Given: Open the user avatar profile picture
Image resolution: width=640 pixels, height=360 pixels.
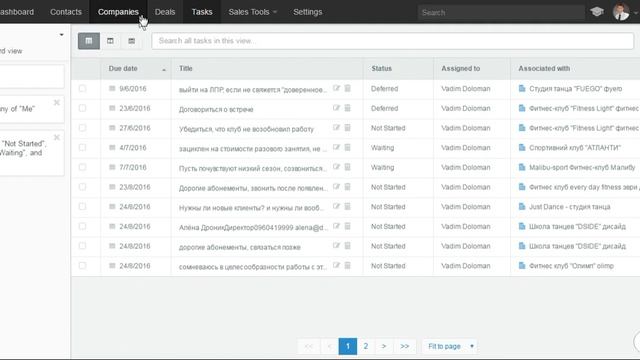Looking at the screenshot, I should click(x=621, y=12).
